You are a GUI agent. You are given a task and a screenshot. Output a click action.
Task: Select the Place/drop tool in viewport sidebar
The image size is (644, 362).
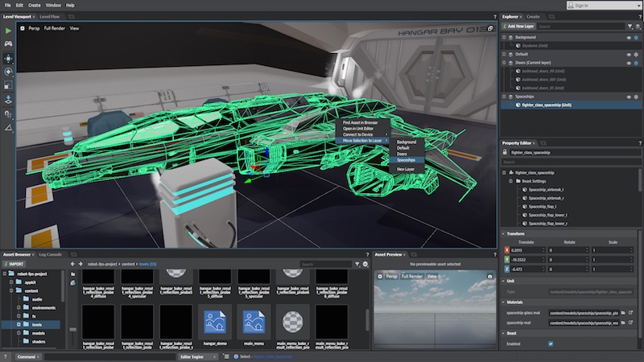(8, 99)
